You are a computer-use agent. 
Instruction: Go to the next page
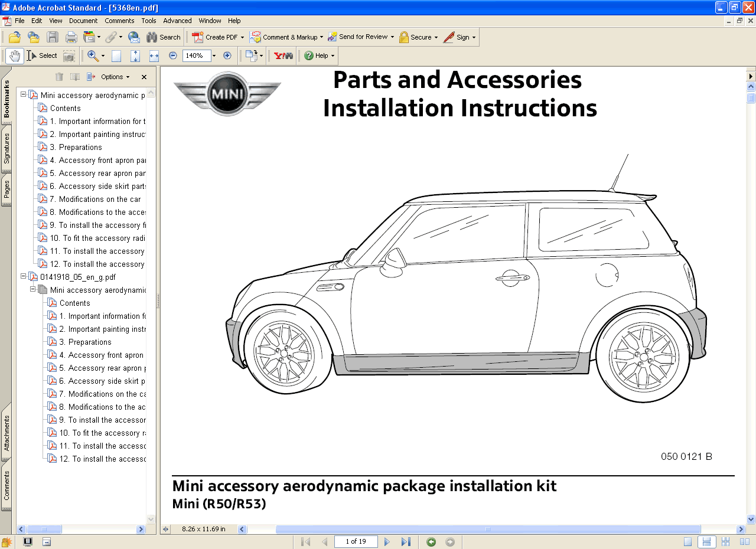387,542
